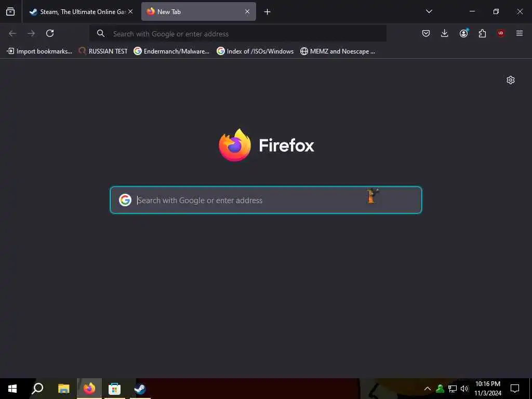Open Firefox View recent browsing icon
The width and height of the screenshot is (532, 399).
coord(10,11)
